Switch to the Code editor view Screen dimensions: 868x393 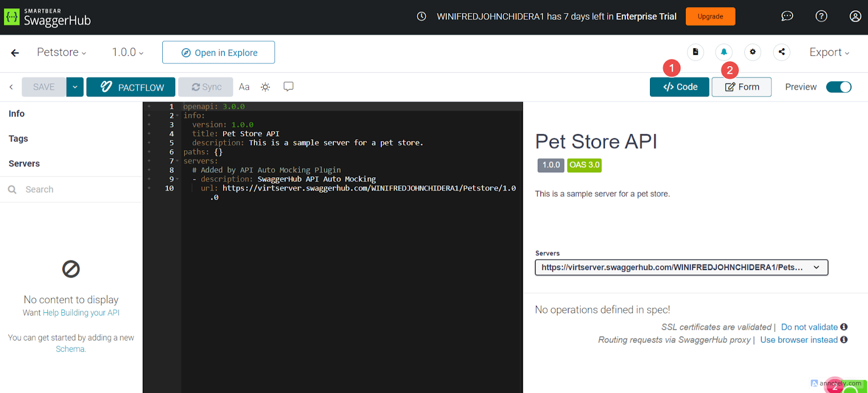[679, 87]
